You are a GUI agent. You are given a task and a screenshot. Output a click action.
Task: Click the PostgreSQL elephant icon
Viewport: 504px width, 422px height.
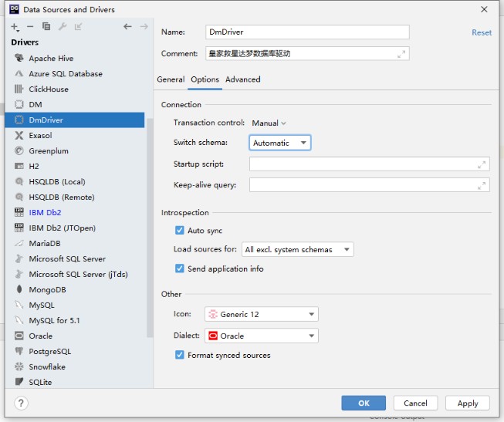19,351
